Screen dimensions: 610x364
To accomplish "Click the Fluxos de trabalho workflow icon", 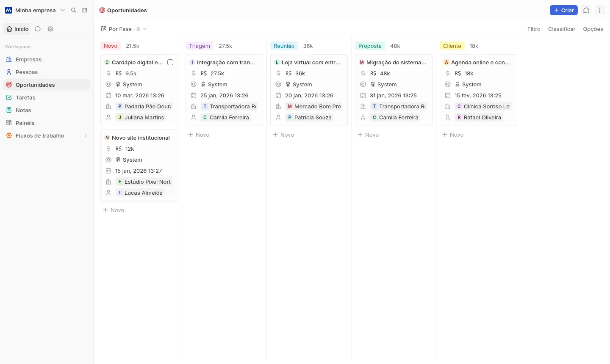I will point(9,135).
